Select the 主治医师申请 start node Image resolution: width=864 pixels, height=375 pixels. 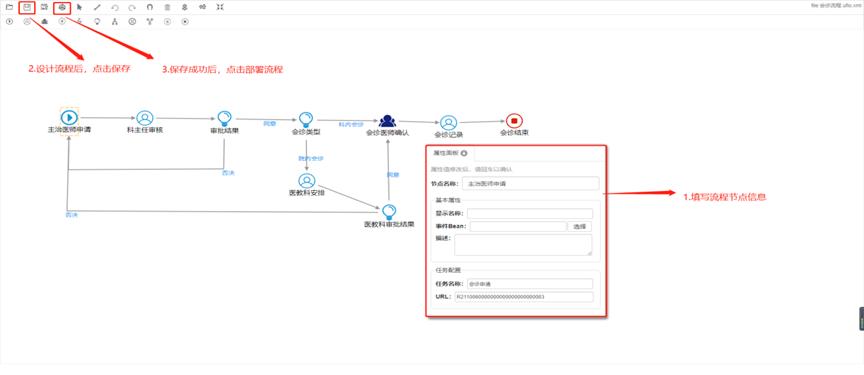[x=69, y=117]
